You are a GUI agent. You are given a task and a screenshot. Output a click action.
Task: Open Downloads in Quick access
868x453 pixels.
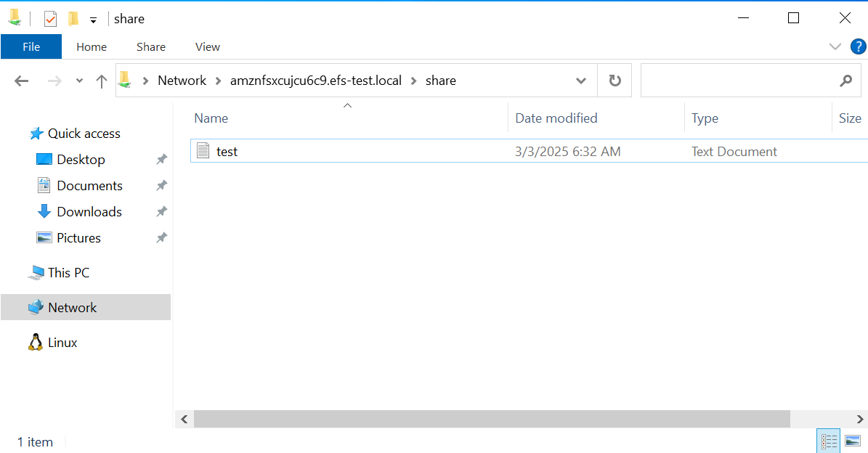pyautogui.click(x=89, y=211)
